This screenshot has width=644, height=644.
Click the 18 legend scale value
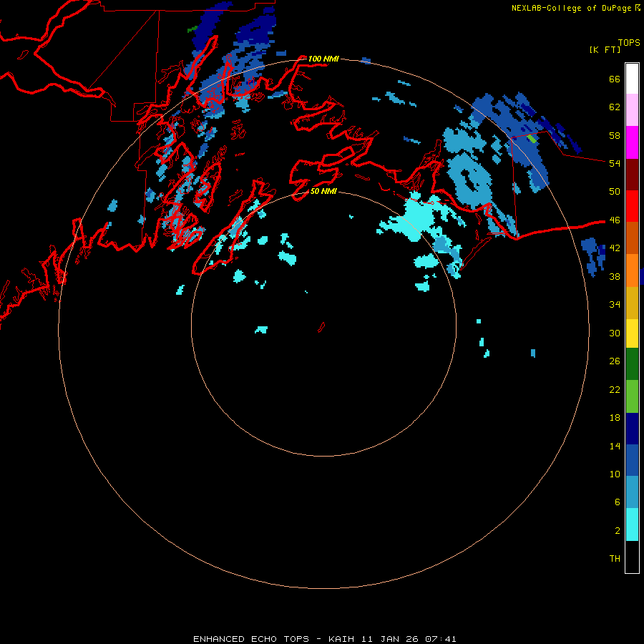[615, 417]
